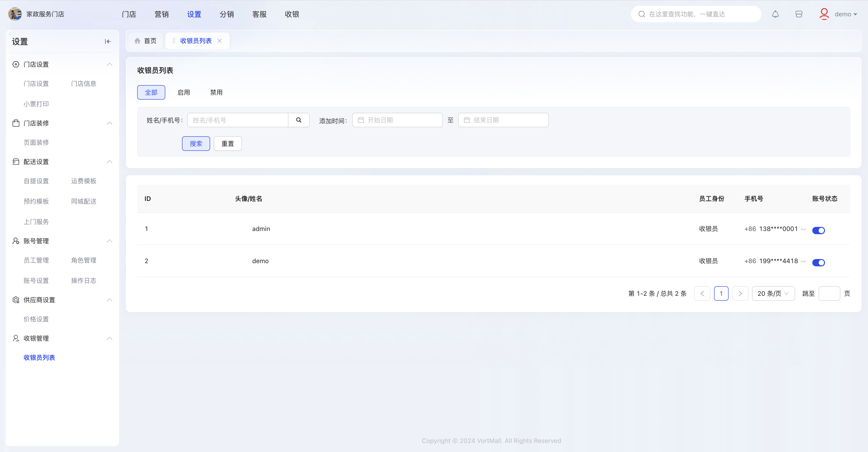
Task: Click the notification bell icon
Action: (x=775, y=14)
